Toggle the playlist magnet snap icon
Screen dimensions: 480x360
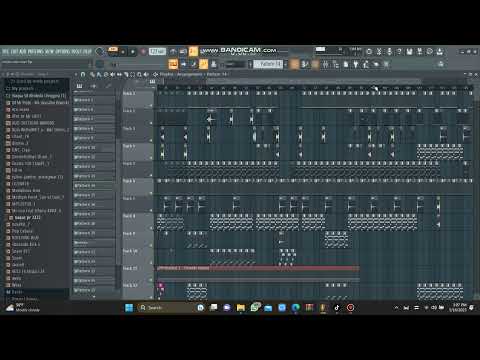point(83,74)
